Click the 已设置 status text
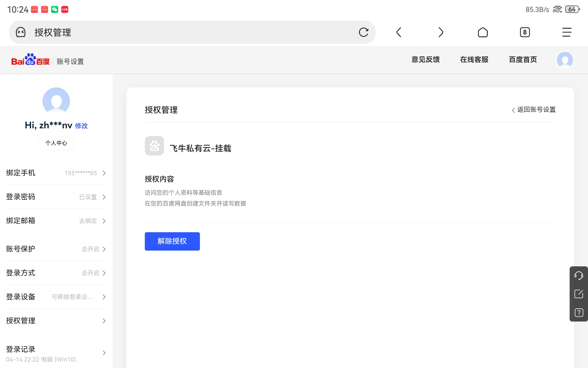This screenshot has height=368, width=588. (x=88, y=197)
